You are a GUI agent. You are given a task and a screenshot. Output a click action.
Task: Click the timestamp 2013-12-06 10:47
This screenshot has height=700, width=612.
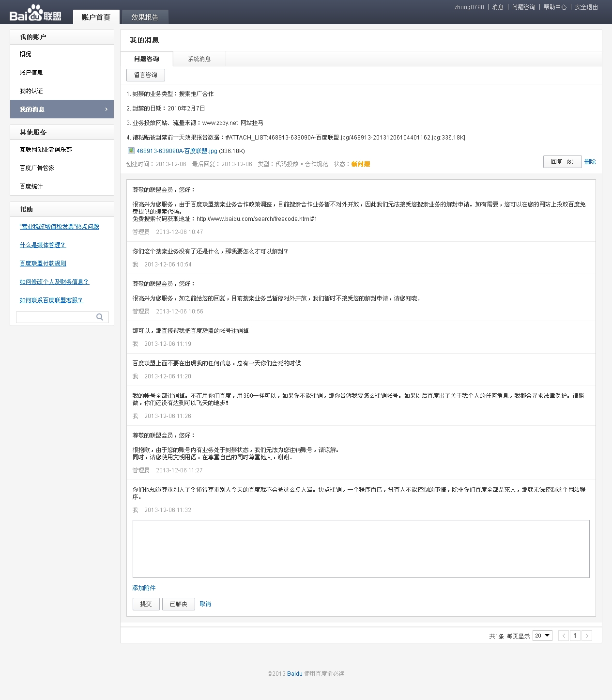click(x=180, y=232)
